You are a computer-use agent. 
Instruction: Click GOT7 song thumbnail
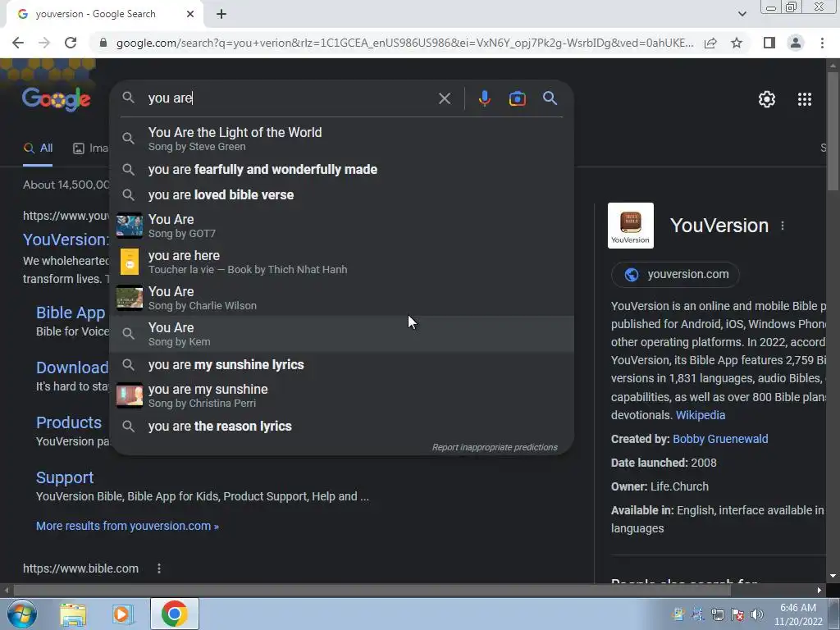[130, 226]
